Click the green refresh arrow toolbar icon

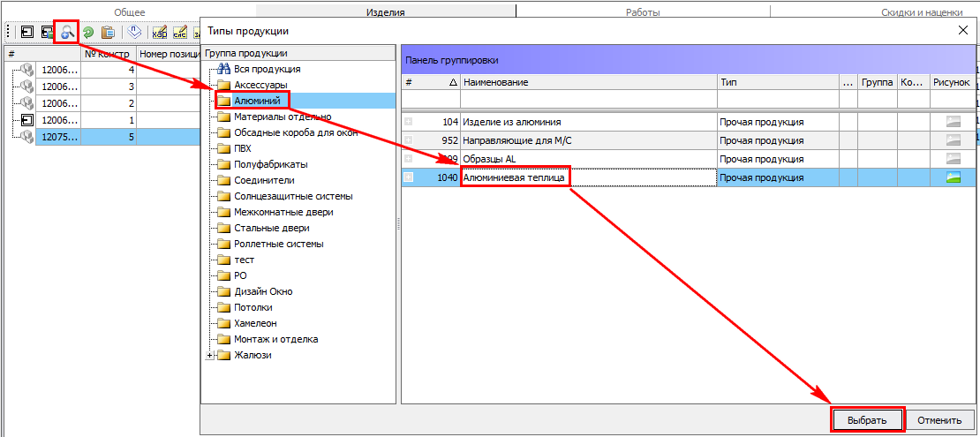click(x=87, y=33)
